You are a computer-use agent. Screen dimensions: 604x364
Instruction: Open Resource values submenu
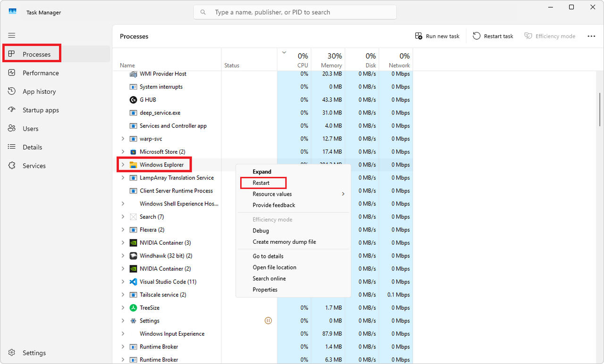coord(293,194)
